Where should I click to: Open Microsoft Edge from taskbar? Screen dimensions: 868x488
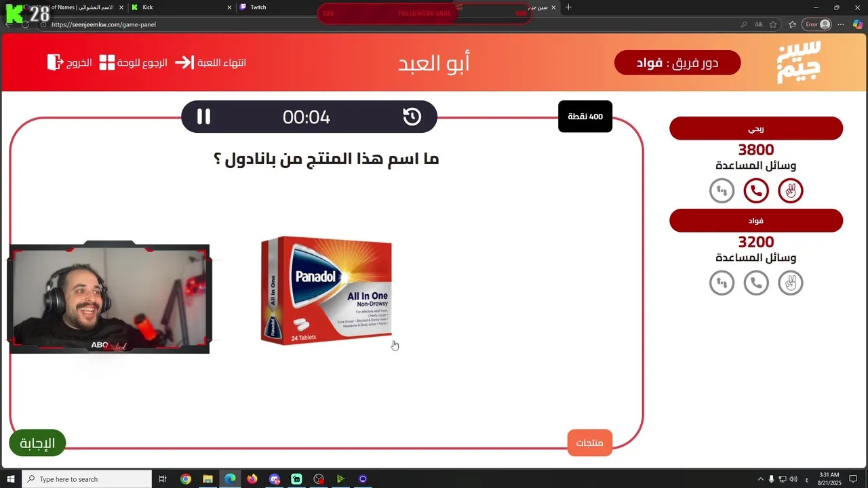pyautogui.click(x=230, y=479)
